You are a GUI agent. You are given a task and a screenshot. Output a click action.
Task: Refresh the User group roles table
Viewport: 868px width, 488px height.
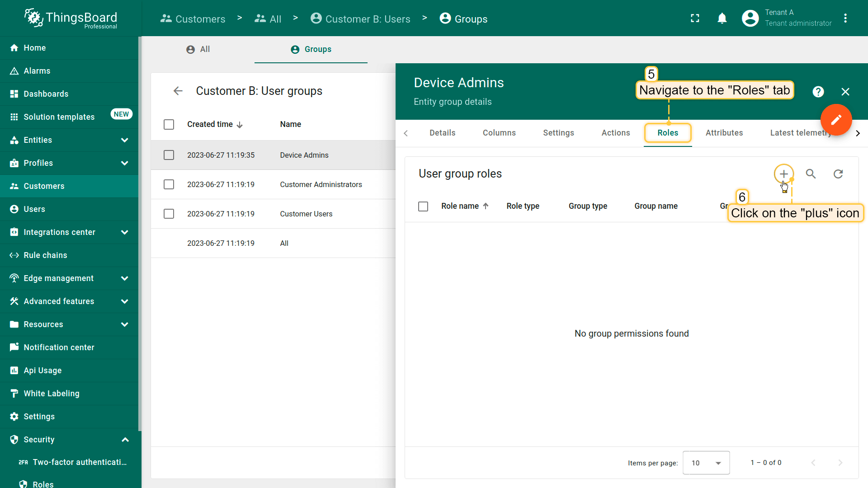click(x=838, y=174)
